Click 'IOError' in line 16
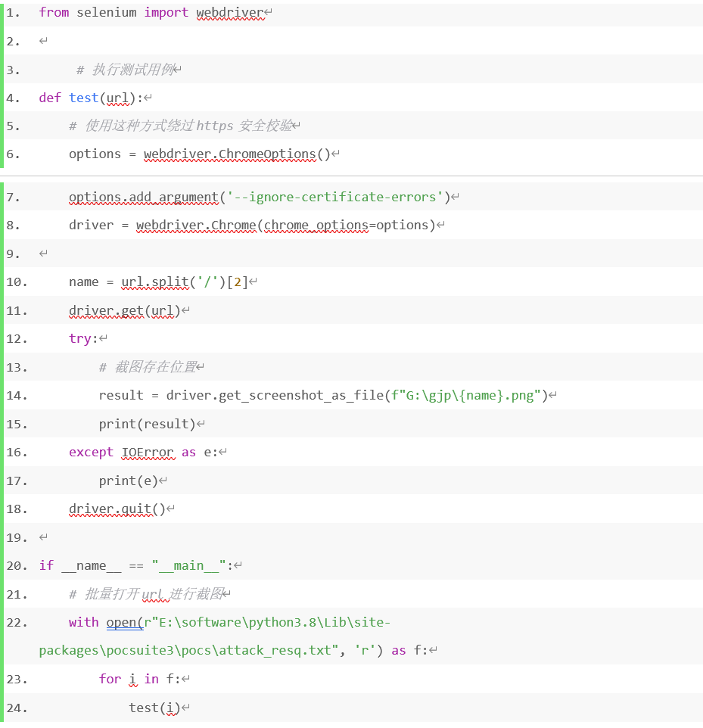This screenshot has height=728, width=703. click(148, 453)
